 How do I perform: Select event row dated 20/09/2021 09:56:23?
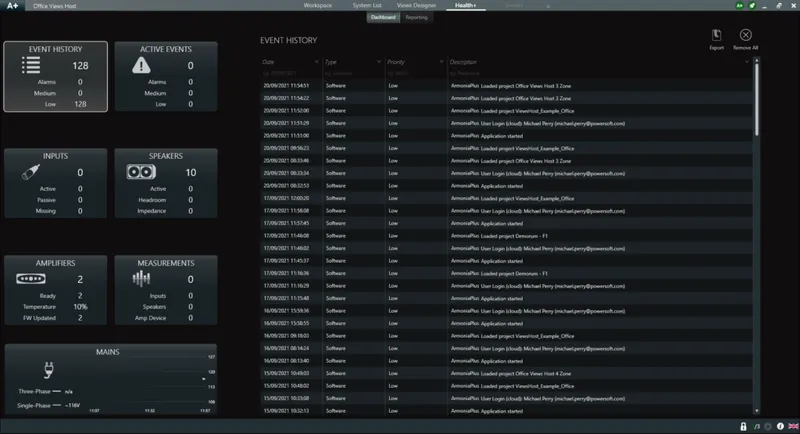coord(506,148)
